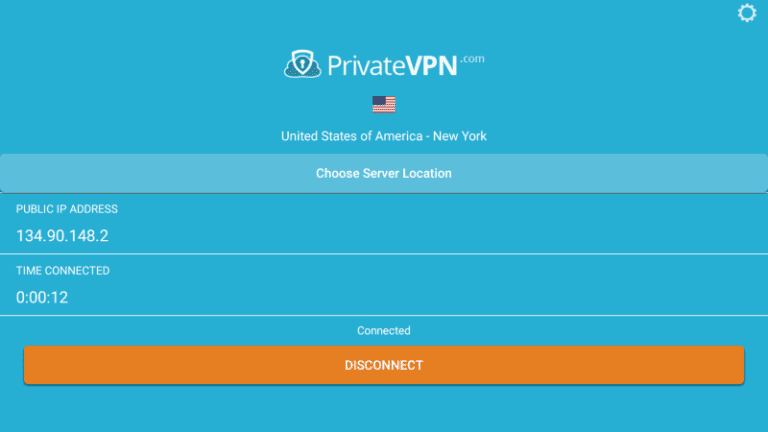Click the word Choose in the server button
The width and height of the screenshot is (768, 432).
[x=337, y=173]
